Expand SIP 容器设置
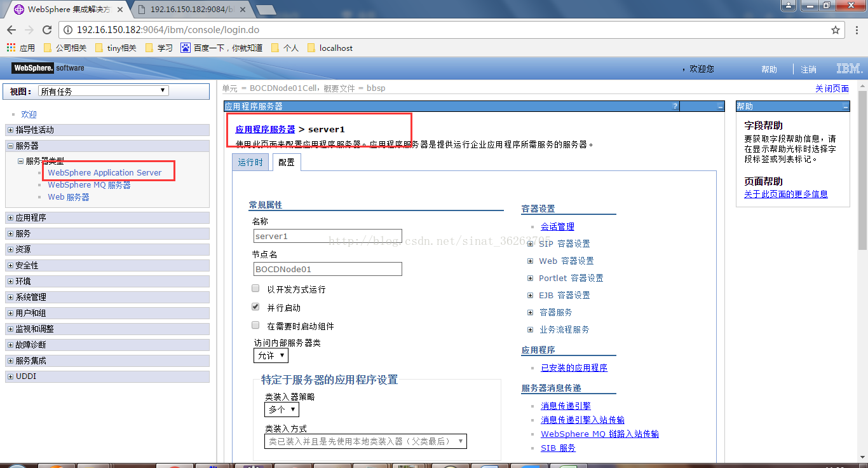This screenshot has height=468, width=868. click(531, 244)
